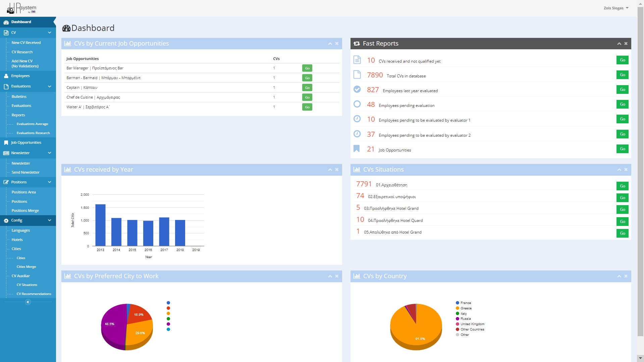
Task: Click the page vertical scrollbar
Action: 640,168
